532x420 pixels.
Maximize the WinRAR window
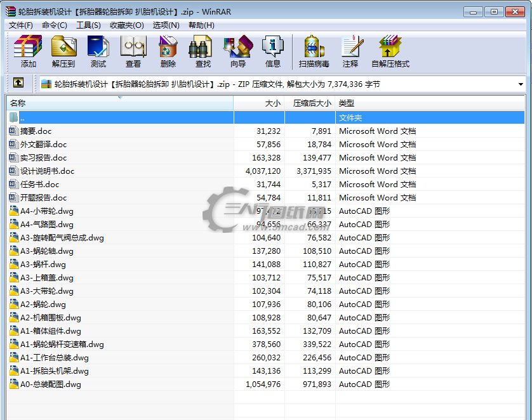tap(494, 12)
